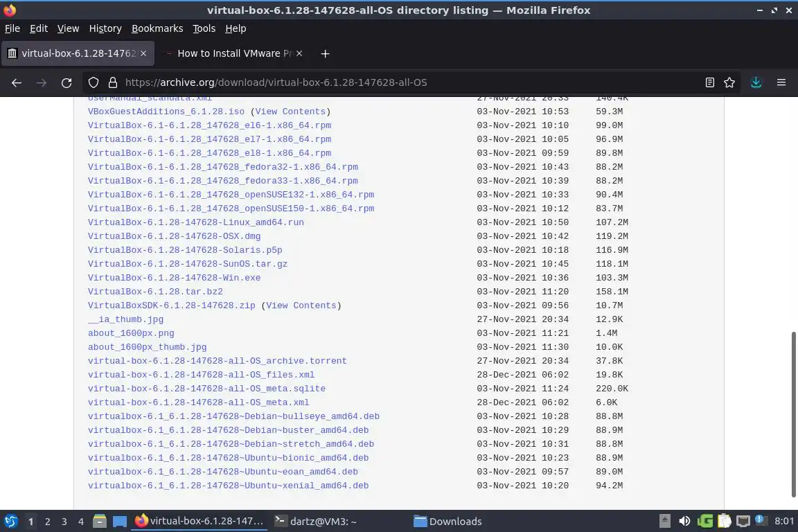
Task: View contents of VBoxGuestAdditions iso
Action: point(290,112)
